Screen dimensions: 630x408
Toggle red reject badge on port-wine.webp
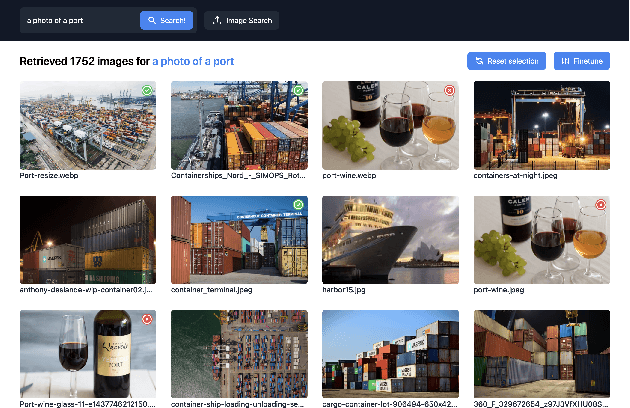[449, 90]
